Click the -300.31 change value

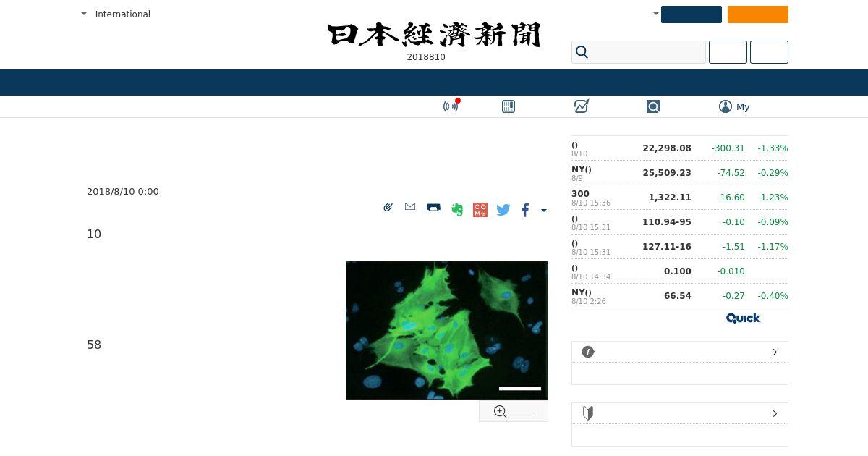pyautogui.click(x=728, y=148)
